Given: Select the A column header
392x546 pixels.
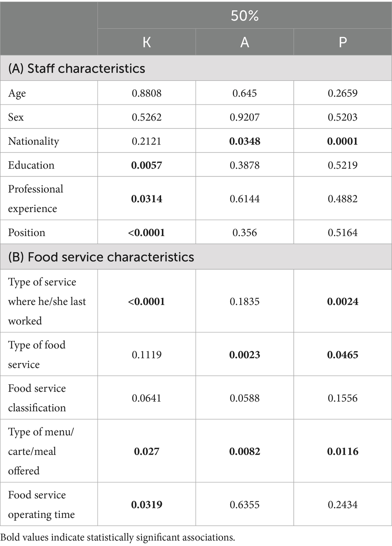Looking at the screenshot, I should [245, 42].
